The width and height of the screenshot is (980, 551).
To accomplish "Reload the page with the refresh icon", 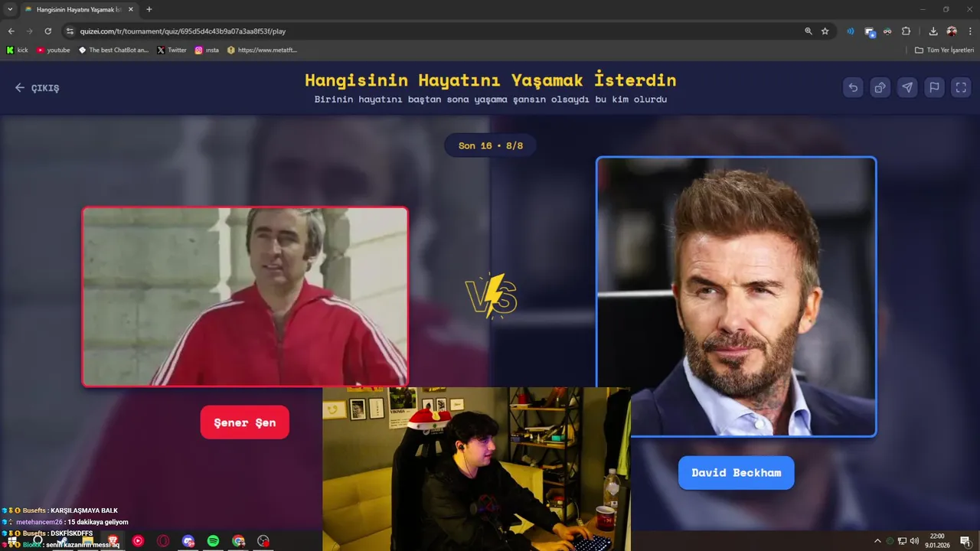I will (x=47, y=31).
